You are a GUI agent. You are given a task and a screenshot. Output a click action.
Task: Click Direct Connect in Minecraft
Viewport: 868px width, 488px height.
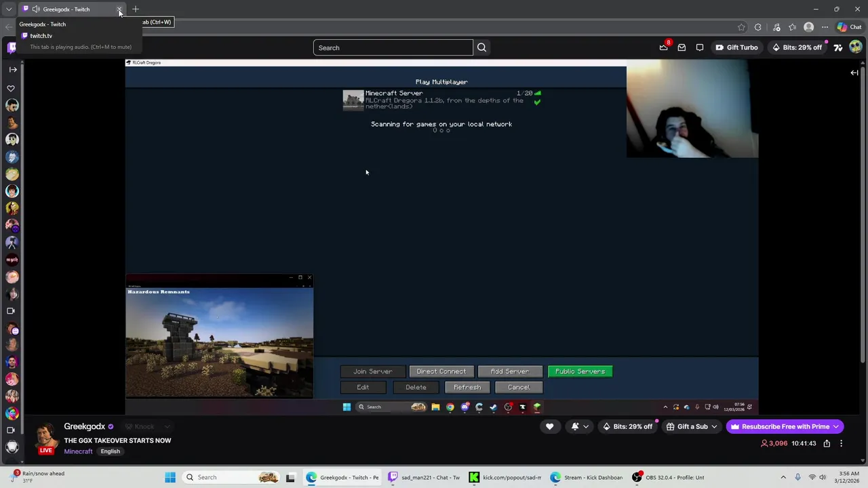(x=441, y=371)
